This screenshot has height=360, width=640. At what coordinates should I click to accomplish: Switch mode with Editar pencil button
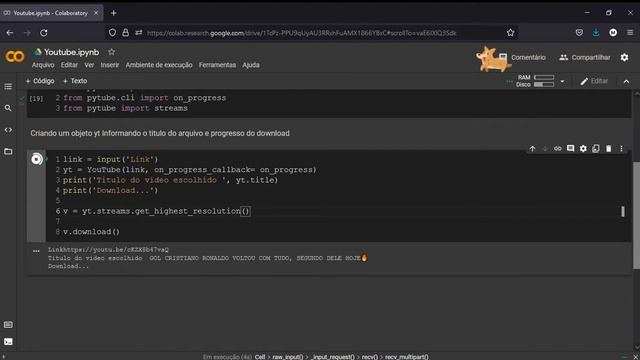click(594, 81)
